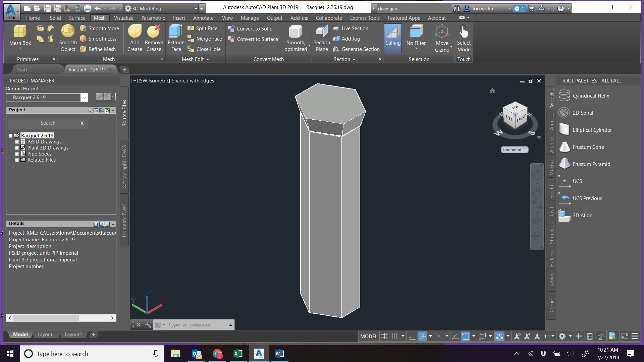Open the Current Project dropdown
The image size is (644, 362).
coord(84,98)
